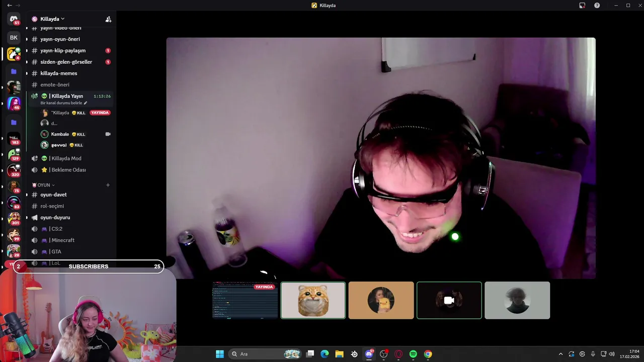Click the camera icon next to Kambale
The width and height of the screenshot is (644, 362).
pos(108,134)
